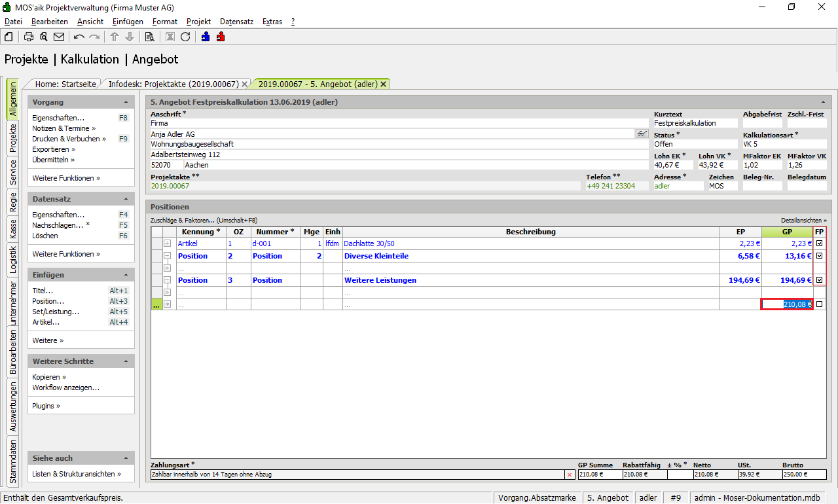Open the Projekt menu
Viewport: 838px width, 504px height.
198,22
